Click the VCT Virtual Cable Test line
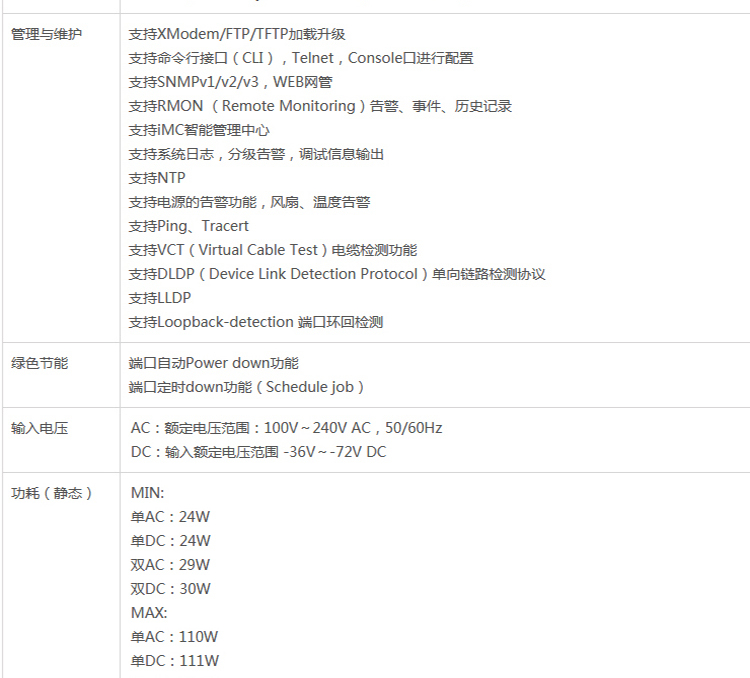 point(273,250)
